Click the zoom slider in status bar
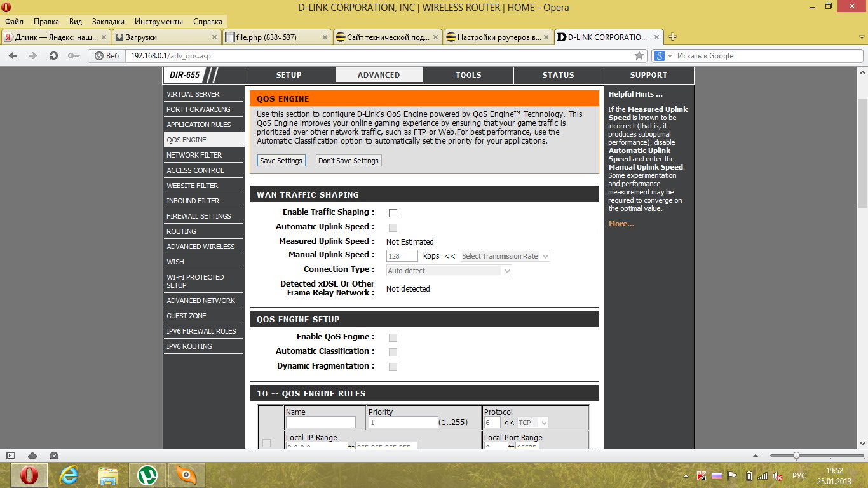Image resolution: width=868 pixels, height=488 pixels. pyautogui.click(x=796, y=456)
